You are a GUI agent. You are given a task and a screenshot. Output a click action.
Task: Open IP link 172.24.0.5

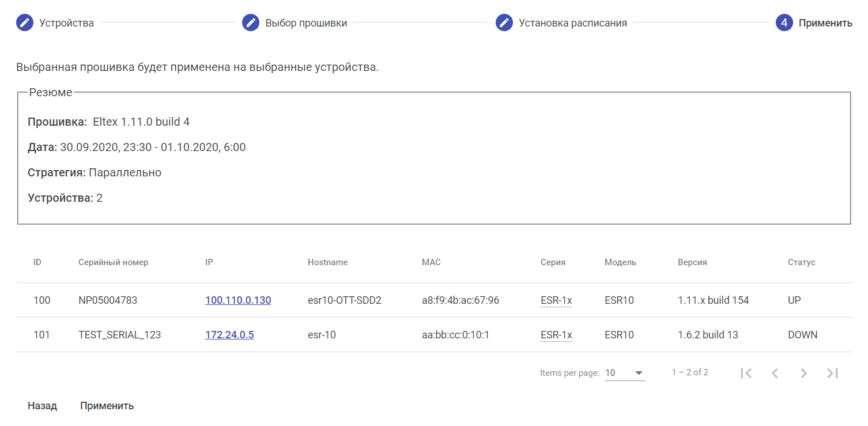[x=229, y=335]
